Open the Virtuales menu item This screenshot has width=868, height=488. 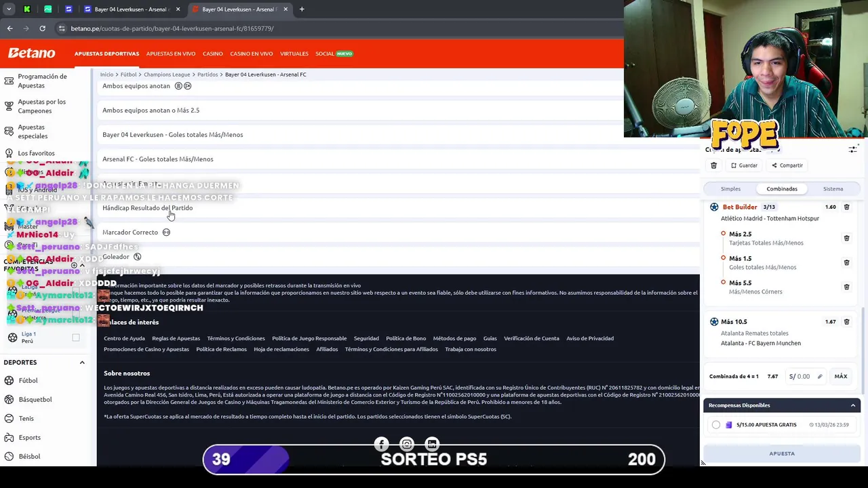coord(294,54)
